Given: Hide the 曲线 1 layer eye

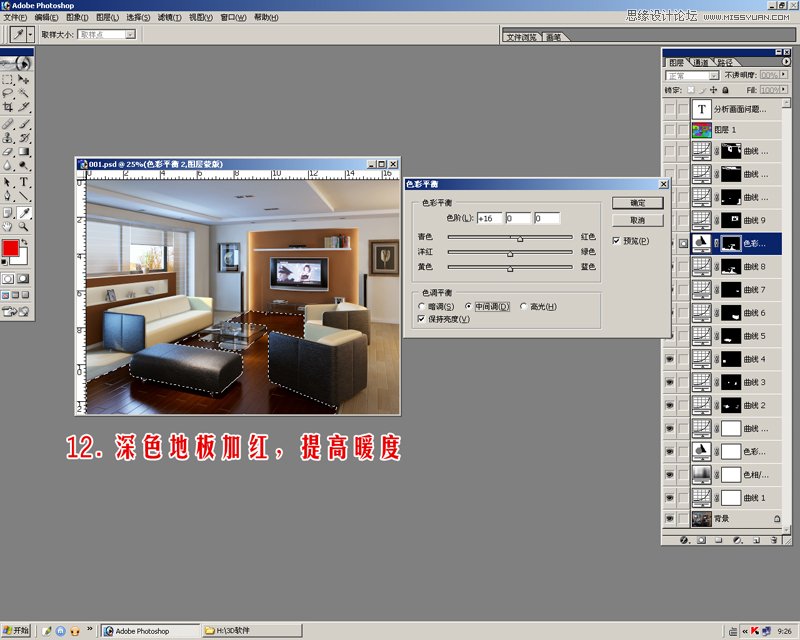Looking at the screenshot, I should tap(669, 498).
